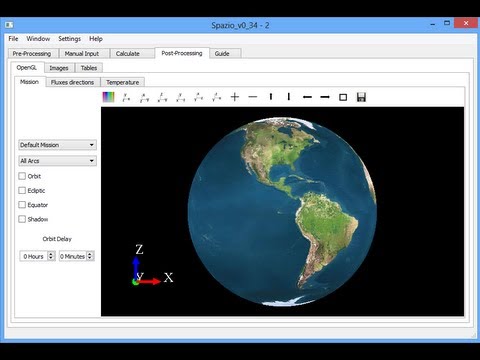Open the Settings menu
Viewport: 480px width, 360px height.
point(69,39)
